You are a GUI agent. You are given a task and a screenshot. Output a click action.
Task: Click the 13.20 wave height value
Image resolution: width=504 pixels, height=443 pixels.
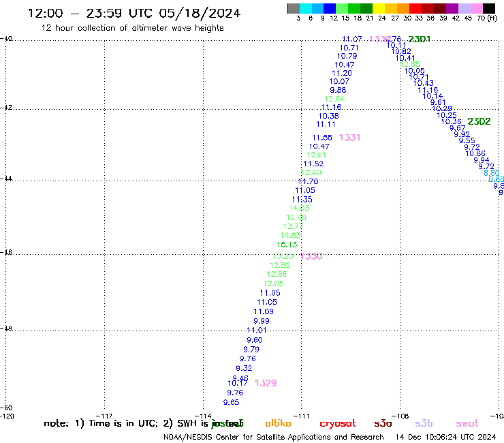point(283,256)
